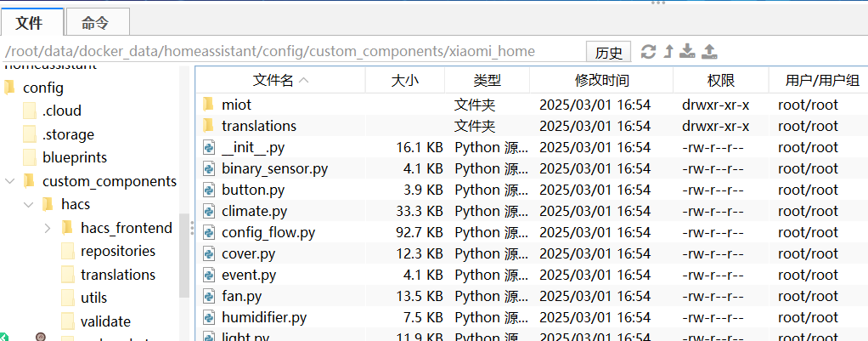Click the climate.py file icon
The height and width of the screenshot is (341, 868).
tap(208, 211)
